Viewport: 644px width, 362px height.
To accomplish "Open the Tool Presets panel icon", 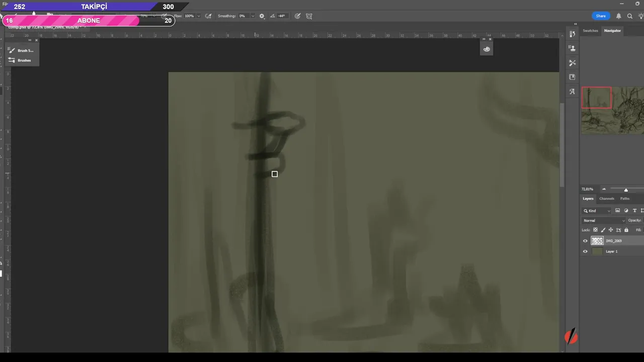I will (x=572, y=63).
